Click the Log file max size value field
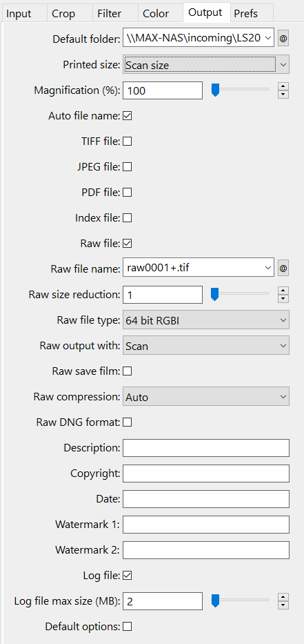 point(163,601)
